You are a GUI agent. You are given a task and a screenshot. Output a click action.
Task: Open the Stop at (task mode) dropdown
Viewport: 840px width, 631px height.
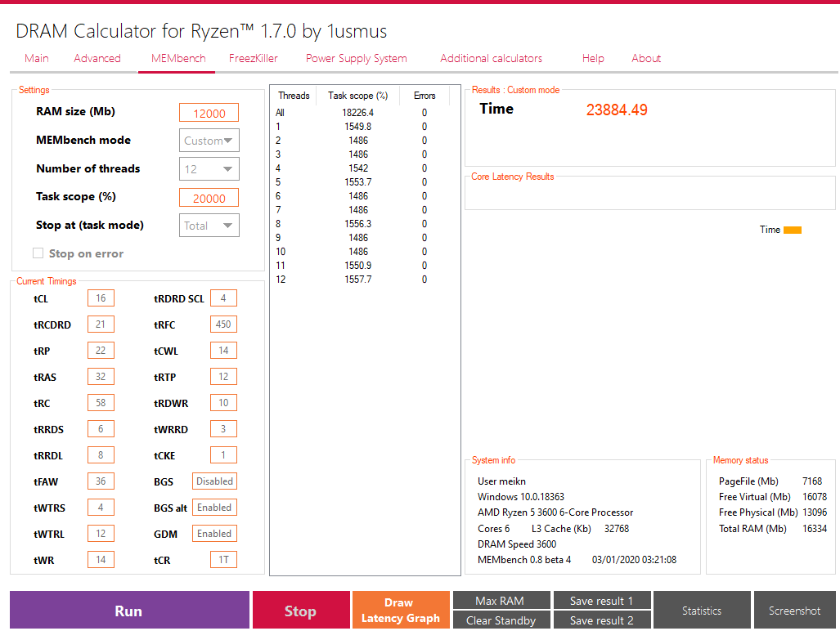(209, 226)
